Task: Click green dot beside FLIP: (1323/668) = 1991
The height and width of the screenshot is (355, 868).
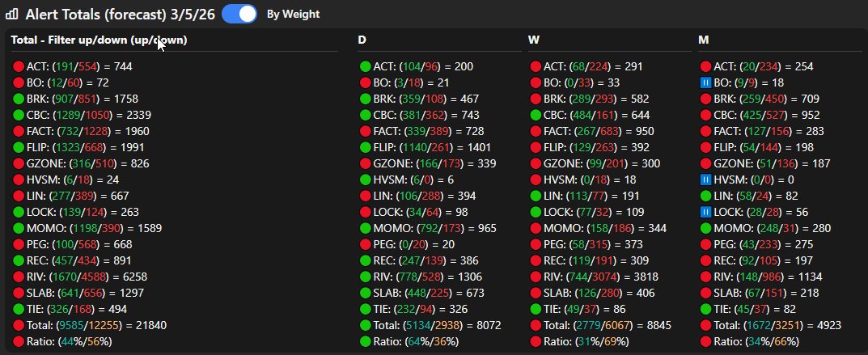Action: click(x=19, y=148)
